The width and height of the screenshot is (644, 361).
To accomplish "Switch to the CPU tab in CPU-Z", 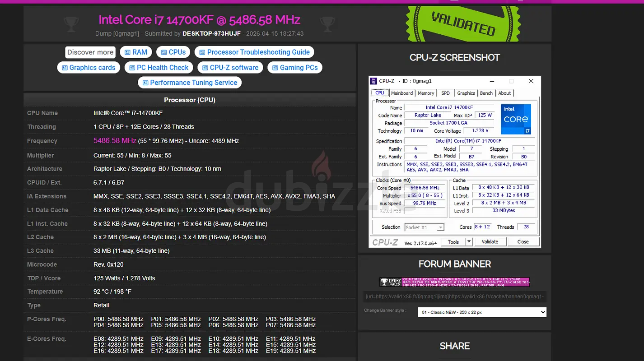I will coord(380,93).
